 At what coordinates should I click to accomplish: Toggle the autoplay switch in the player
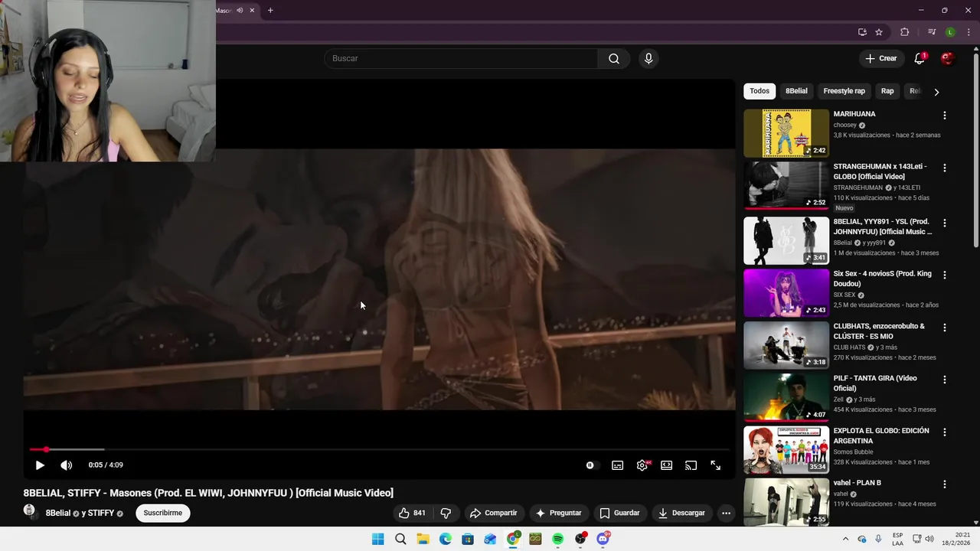590,465
